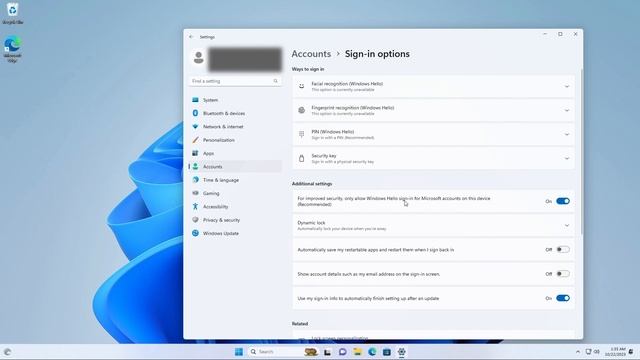Click the Windows Update sidebar icon
The width and height of the screenshot is (640, 360).
195,233
